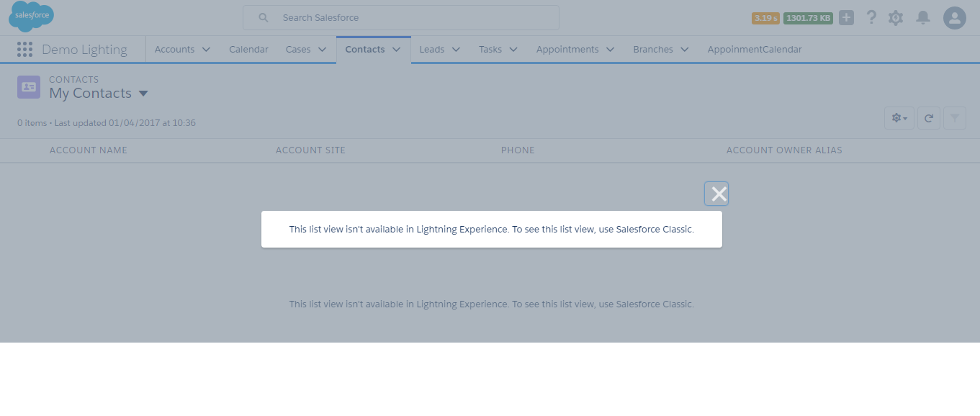Go to the Accounts tab
The image size is (980, 416).
coord(174,50)
